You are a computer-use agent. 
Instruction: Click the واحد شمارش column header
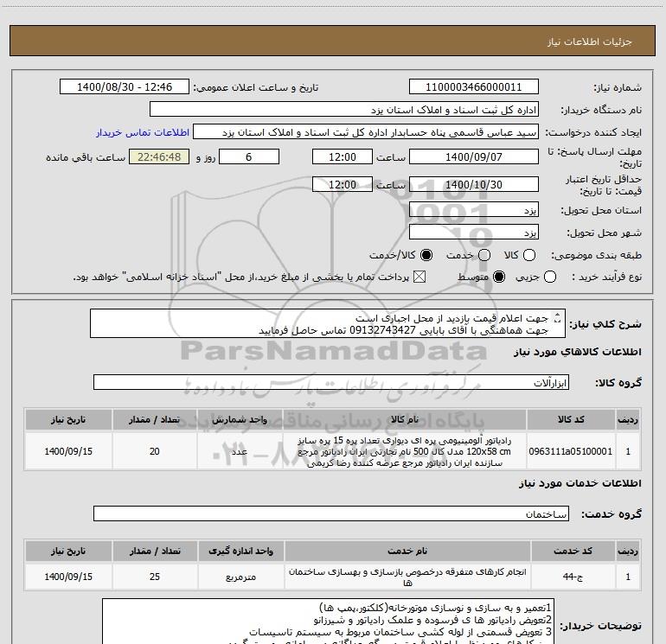(x=240, y=419)
